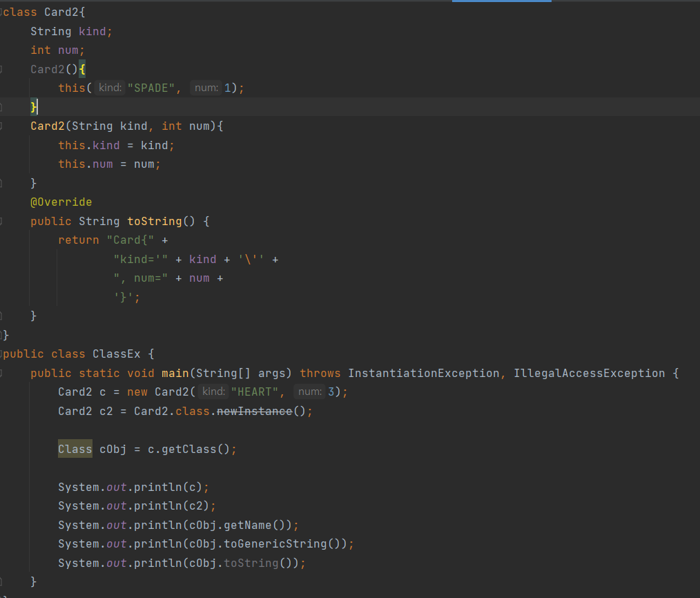Click the 'static' keyword in main signature

click(x=99, y=373)
